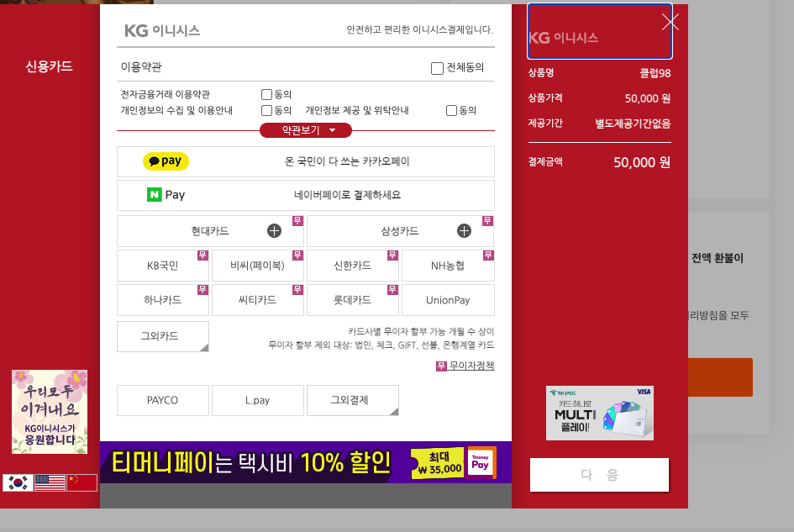
Task: Expand the plus icon on 삼성카드
Action: pos(464,231)
